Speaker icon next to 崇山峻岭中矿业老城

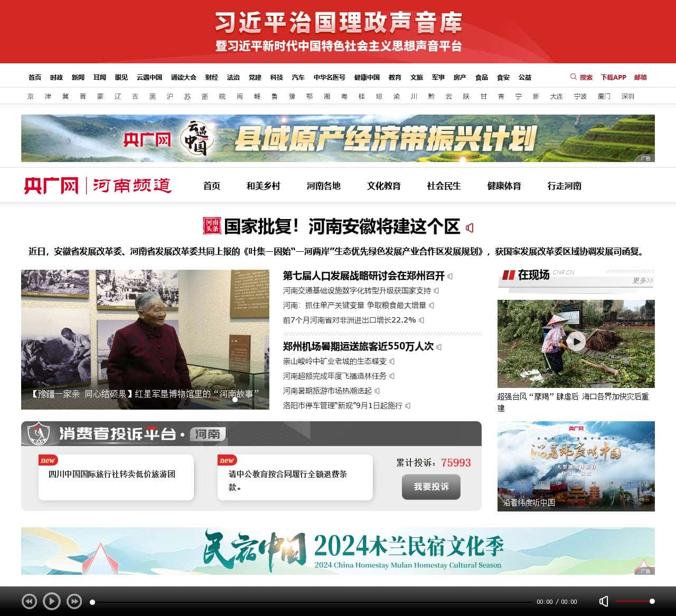392,361
